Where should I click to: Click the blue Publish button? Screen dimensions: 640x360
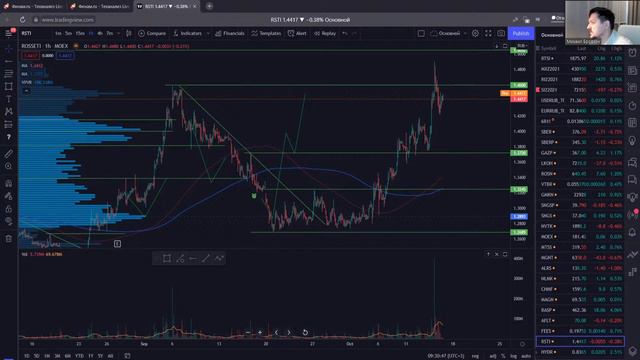tap(521, 33)
